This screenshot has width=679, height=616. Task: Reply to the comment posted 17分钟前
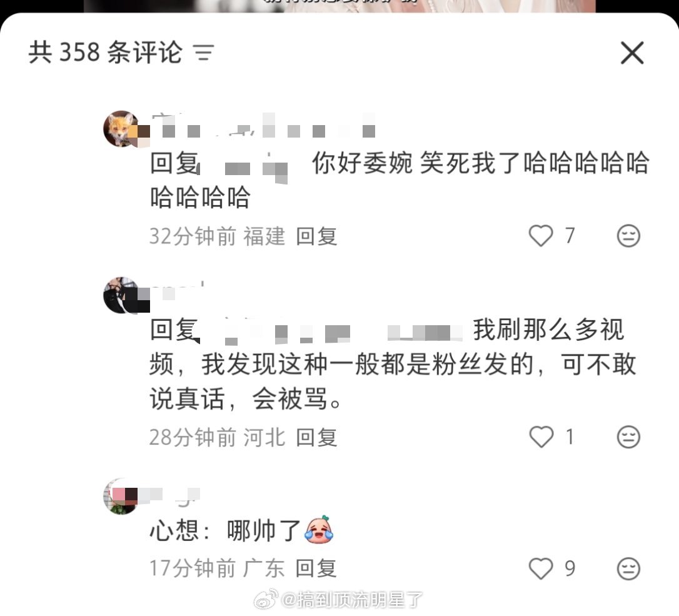point(316,568)
